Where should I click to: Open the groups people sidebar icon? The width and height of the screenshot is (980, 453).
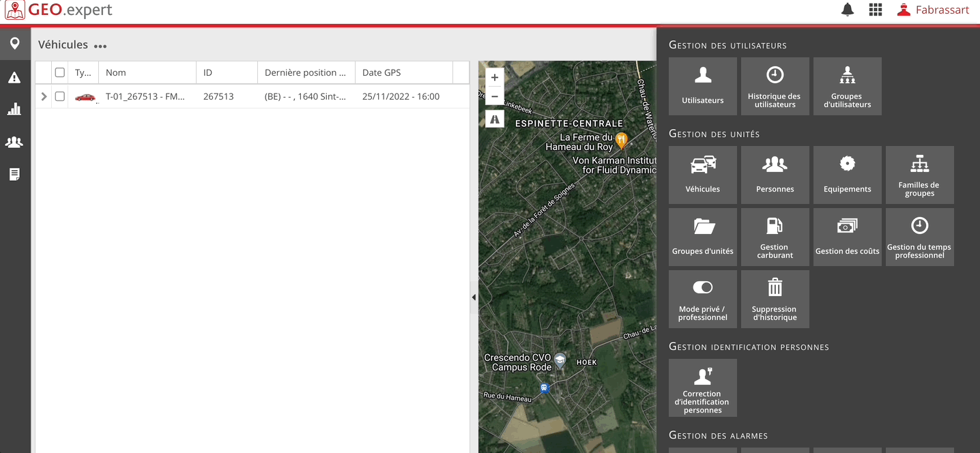14,142
